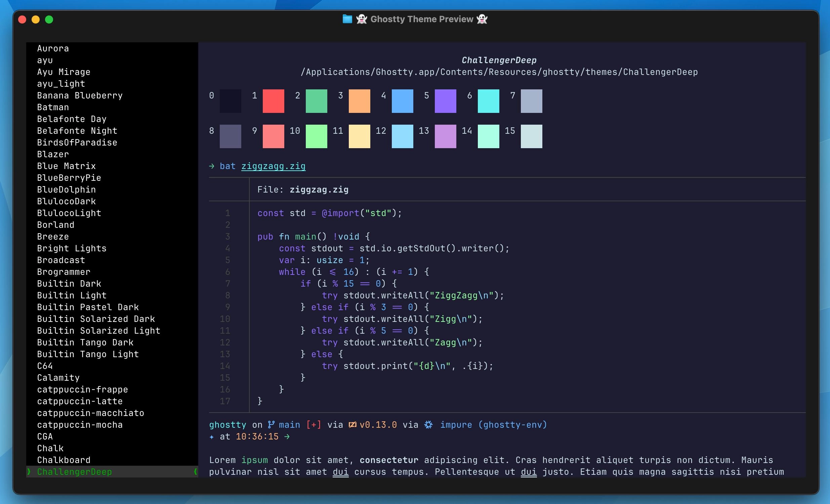Image resolution: width=830 pixels, height=504 pixels.
Task: Click the arrow after time 10:36:15
Action: (287, 436)
